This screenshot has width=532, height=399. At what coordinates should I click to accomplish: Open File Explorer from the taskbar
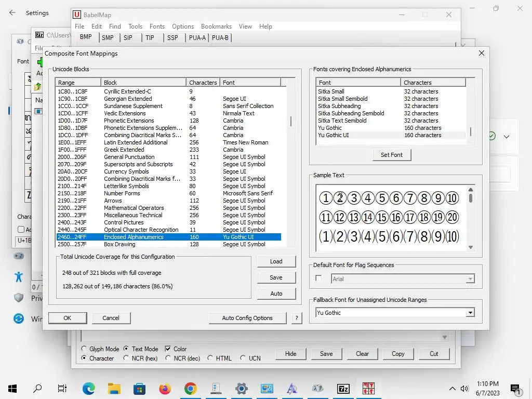pyautogui.click(x=114, y=389)
